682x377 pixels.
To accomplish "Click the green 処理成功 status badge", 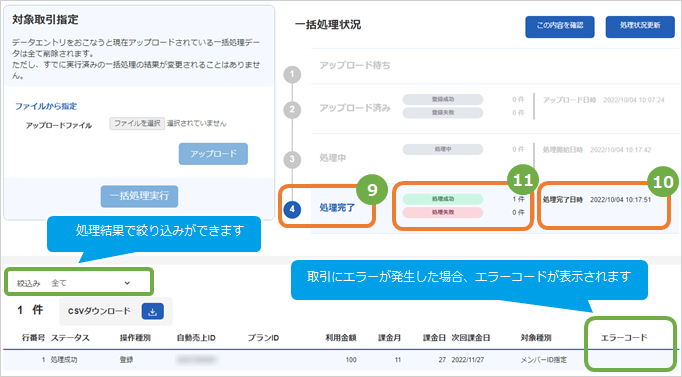I will pos(443,199).
